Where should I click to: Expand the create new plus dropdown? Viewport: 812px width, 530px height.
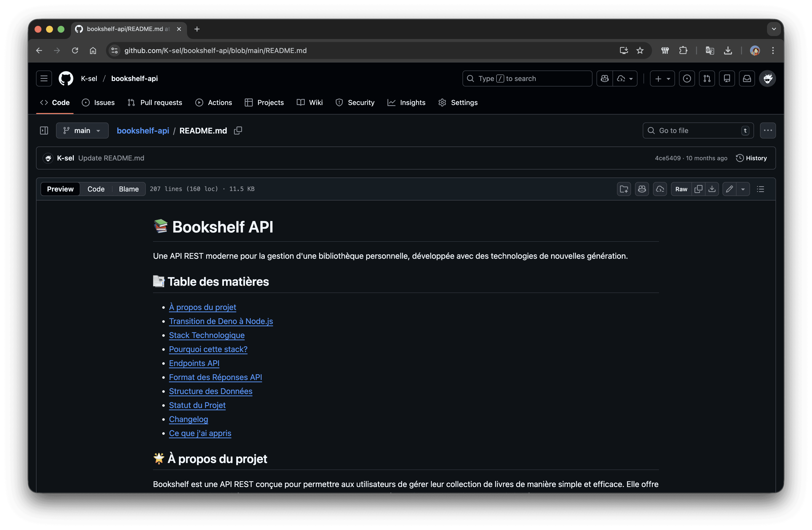point(662,79)
